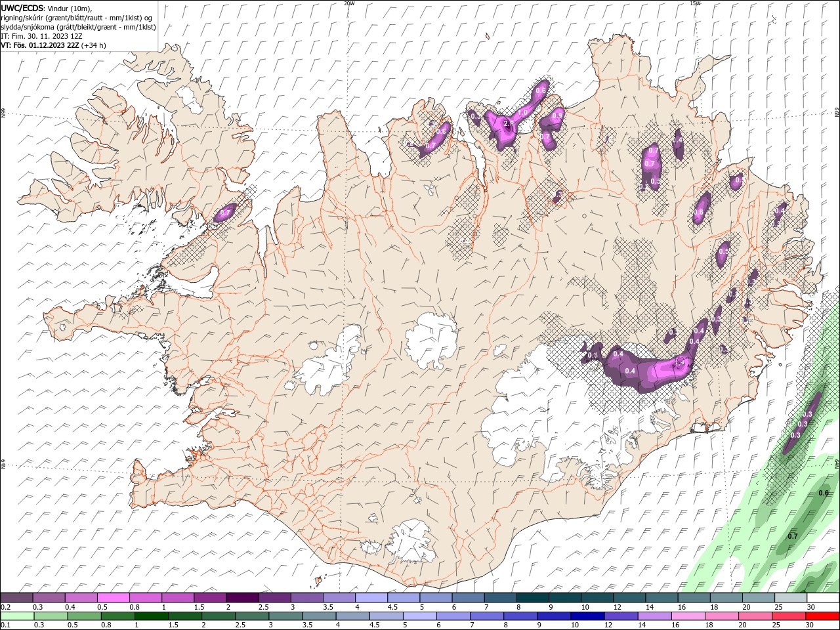
Task: Click the 2.5 snowfall value on north coast
Action: tap(507, 123)
